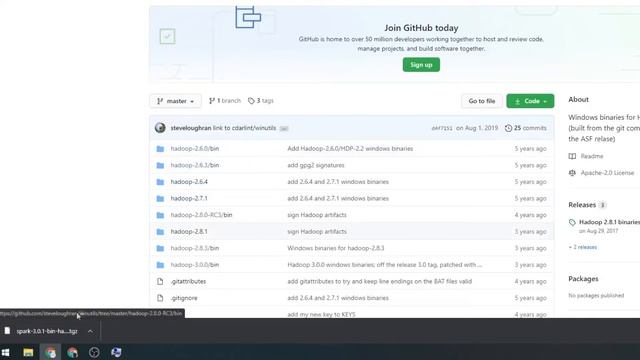Open the 3 tags link
This screenshot has height=360, width=640.
click(x=261, y=100)
